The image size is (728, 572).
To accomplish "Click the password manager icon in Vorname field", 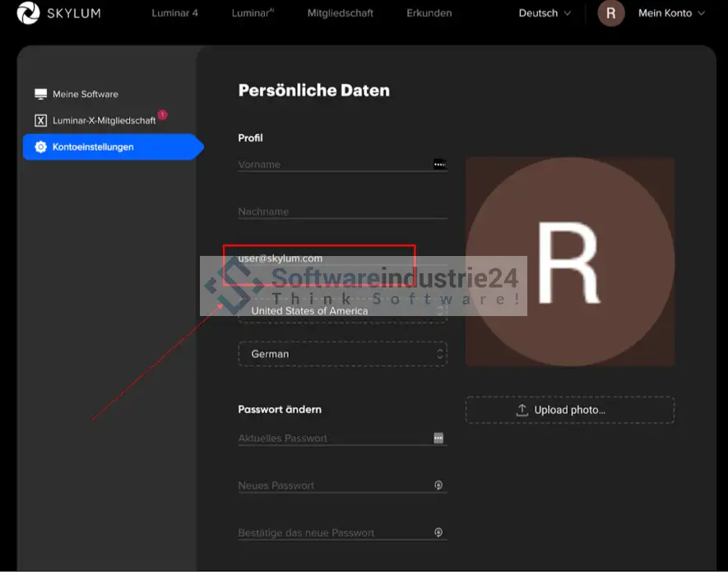I will (x=439, y=164).
